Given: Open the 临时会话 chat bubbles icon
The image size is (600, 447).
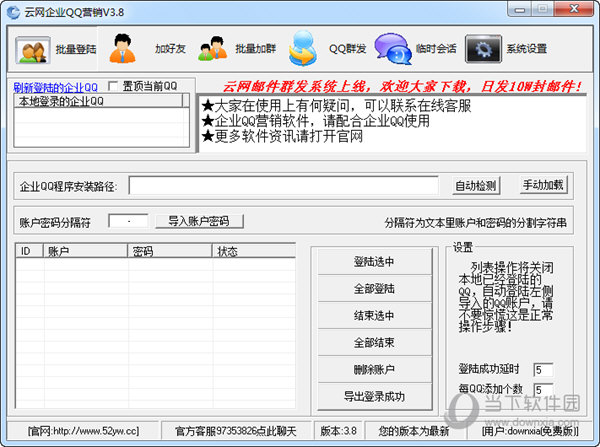Looking at the screenshot, I should click(393, 49).
